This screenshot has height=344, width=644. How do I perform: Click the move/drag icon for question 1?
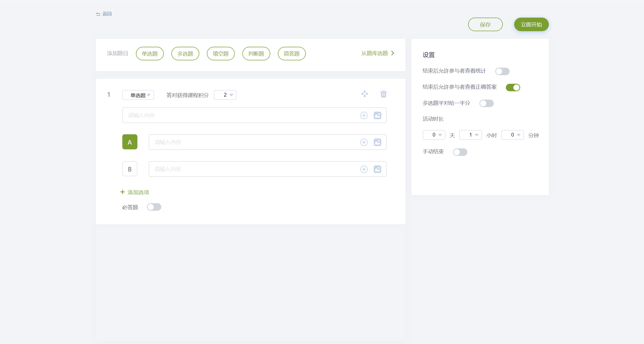364,94
